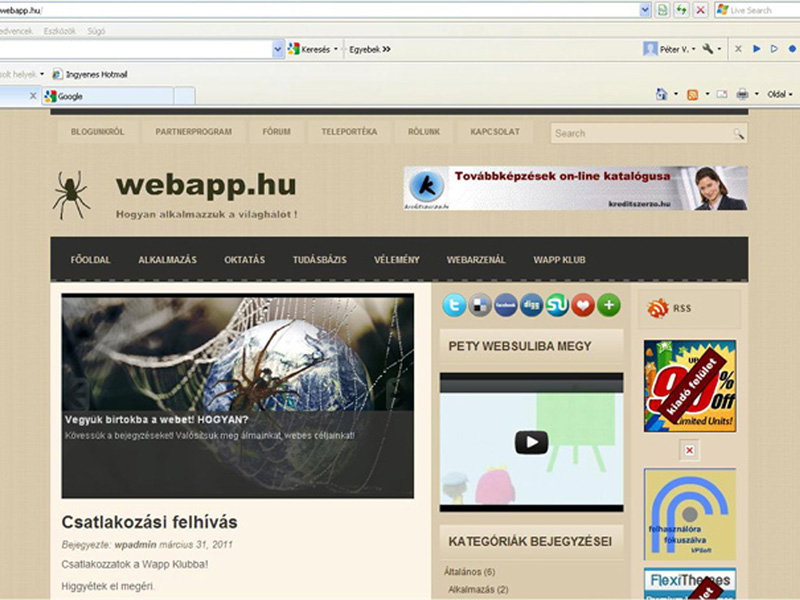Image resolution: width=800 pixels, height=600 pixels.
Task: Open the FŐOLDAL navigation item
Action: tap(90, 260)
